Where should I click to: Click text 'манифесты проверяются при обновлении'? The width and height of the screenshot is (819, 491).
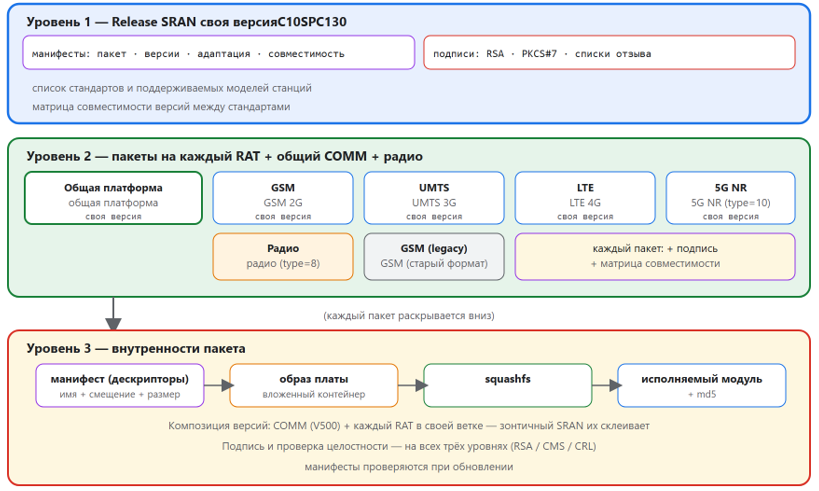pyautogui.click(x=409, y=466)
